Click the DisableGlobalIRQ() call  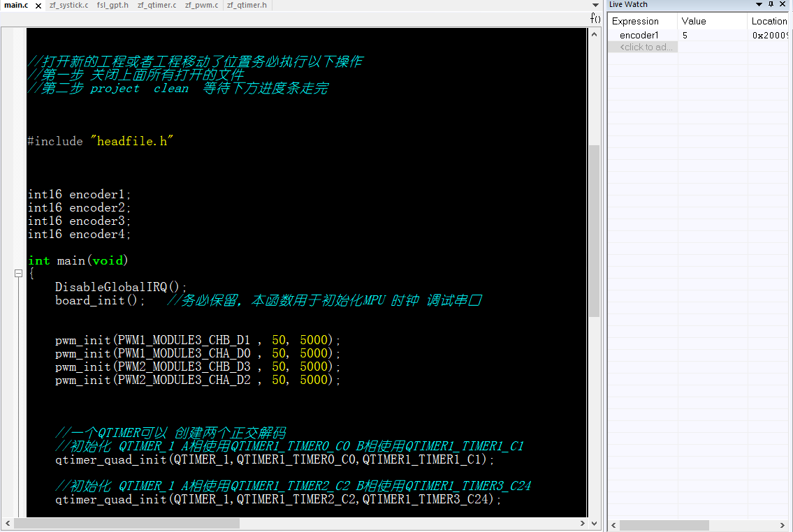click(121, 287)
